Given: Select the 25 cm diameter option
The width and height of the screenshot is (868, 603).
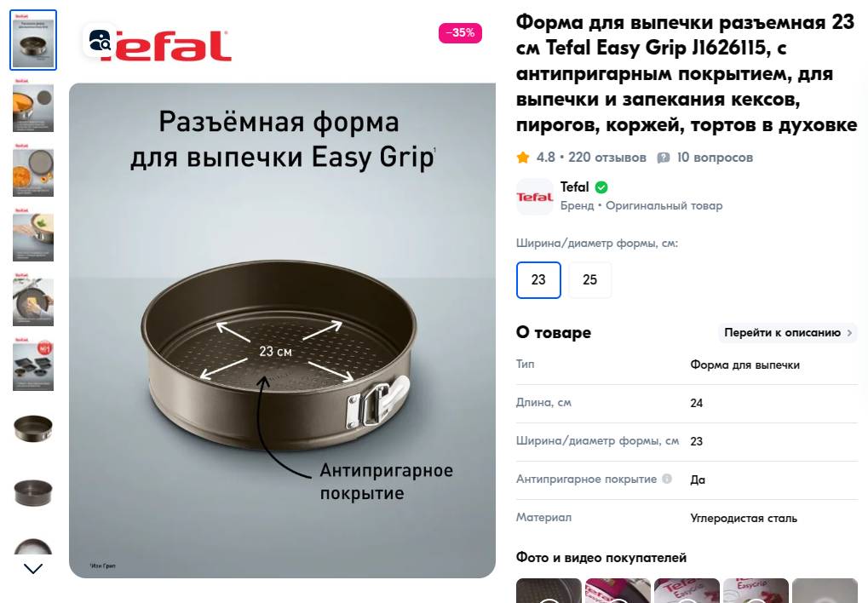Looking at the screenshot, I should [x=590, y=280].
